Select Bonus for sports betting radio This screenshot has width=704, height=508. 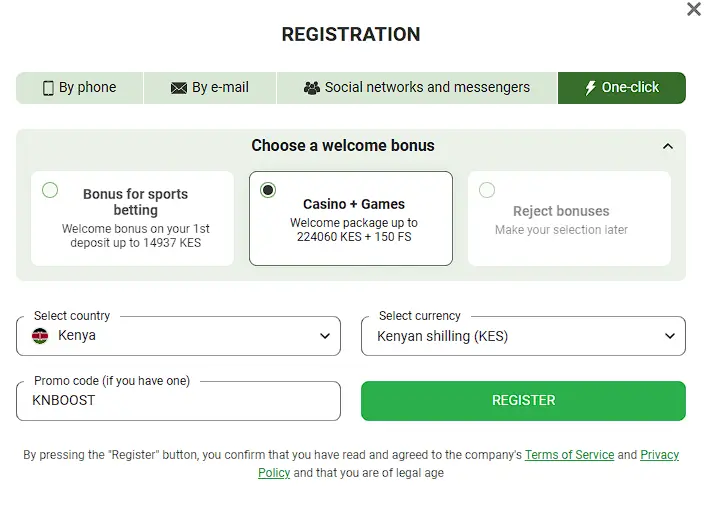[x=50, y=190]
